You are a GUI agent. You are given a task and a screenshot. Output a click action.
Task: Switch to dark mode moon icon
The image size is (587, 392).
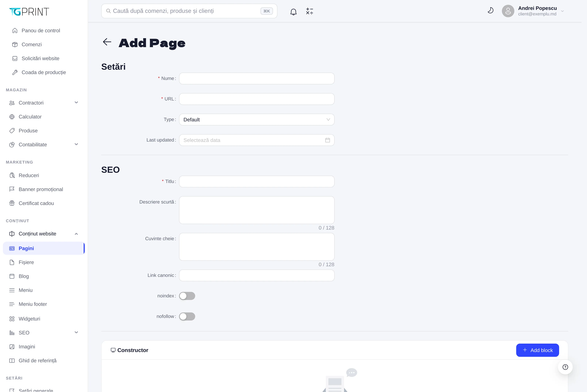(491, 10)
